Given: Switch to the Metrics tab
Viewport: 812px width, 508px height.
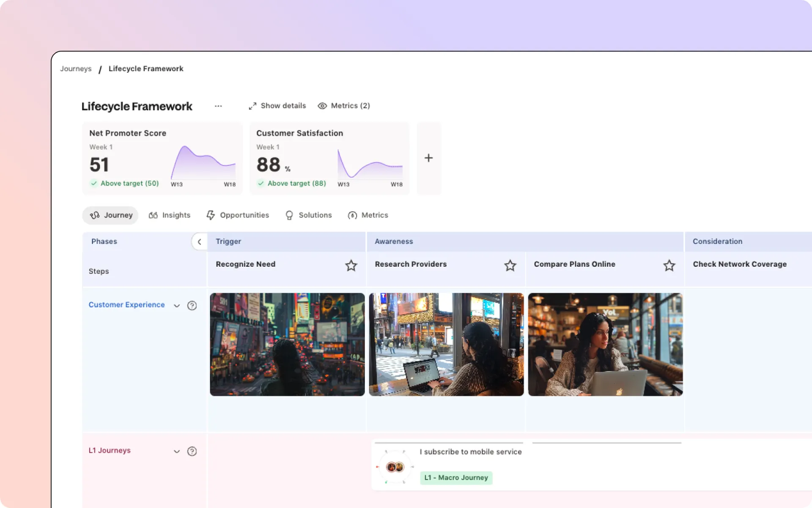Looking at the screenshot, I should 368,215.
